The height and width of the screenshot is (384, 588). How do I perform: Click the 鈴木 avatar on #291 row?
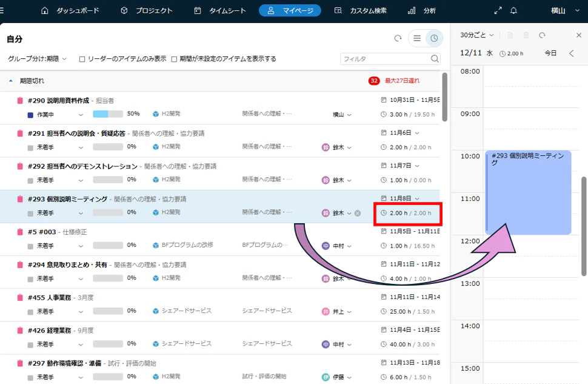tap(326, 147)
